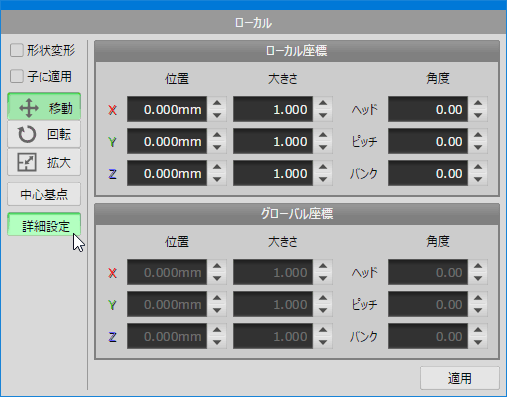Click local バンク angle input field

428,173
